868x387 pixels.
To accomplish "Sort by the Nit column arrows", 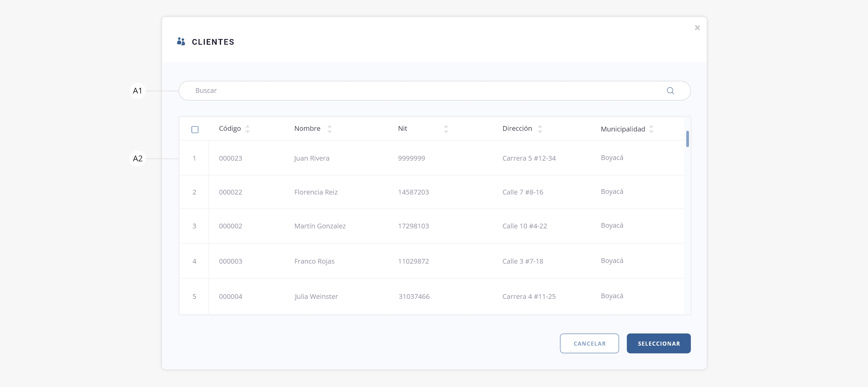I will coord(446,129).
